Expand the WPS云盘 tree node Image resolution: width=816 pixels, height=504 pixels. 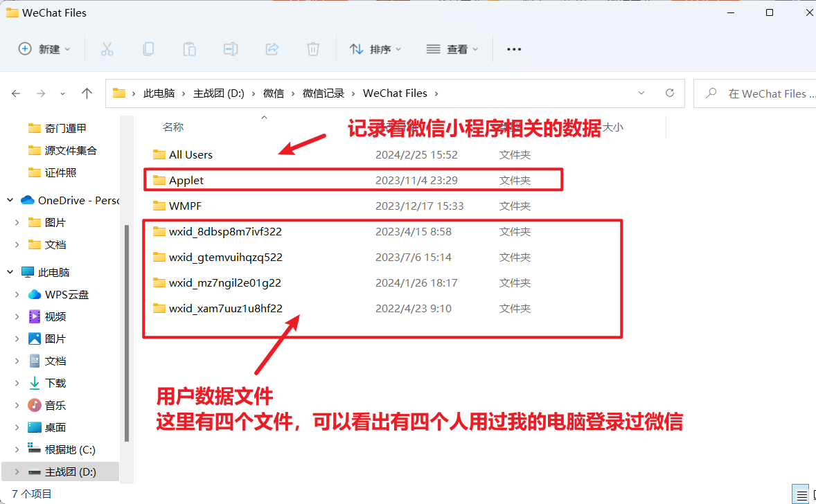(x=17, y=294)
